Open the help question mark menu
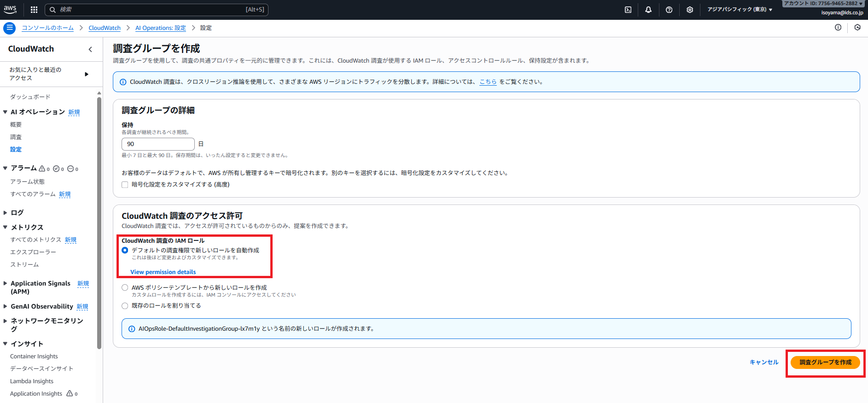 click(x=669, y=10)
